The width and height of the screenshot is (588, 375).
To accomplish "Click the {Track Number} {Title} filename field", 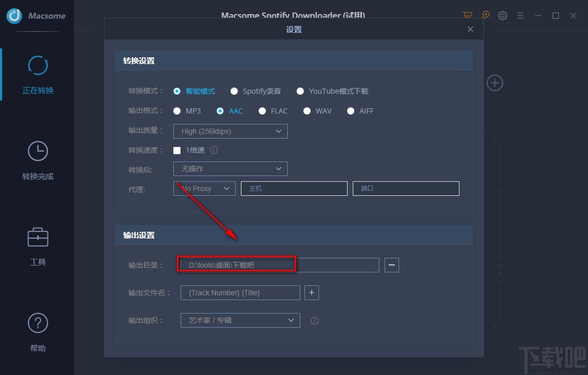I will [x=240, y=292].
